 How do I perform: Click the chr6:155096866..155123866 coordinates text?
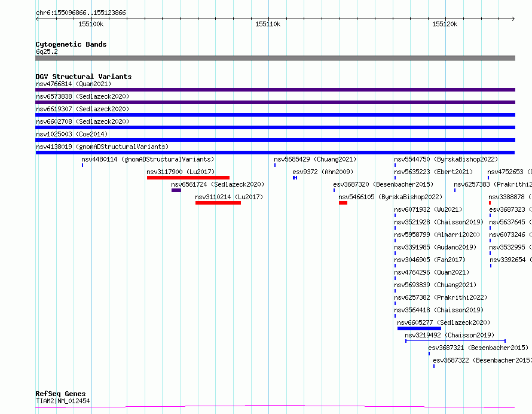(x=81, y=13)
